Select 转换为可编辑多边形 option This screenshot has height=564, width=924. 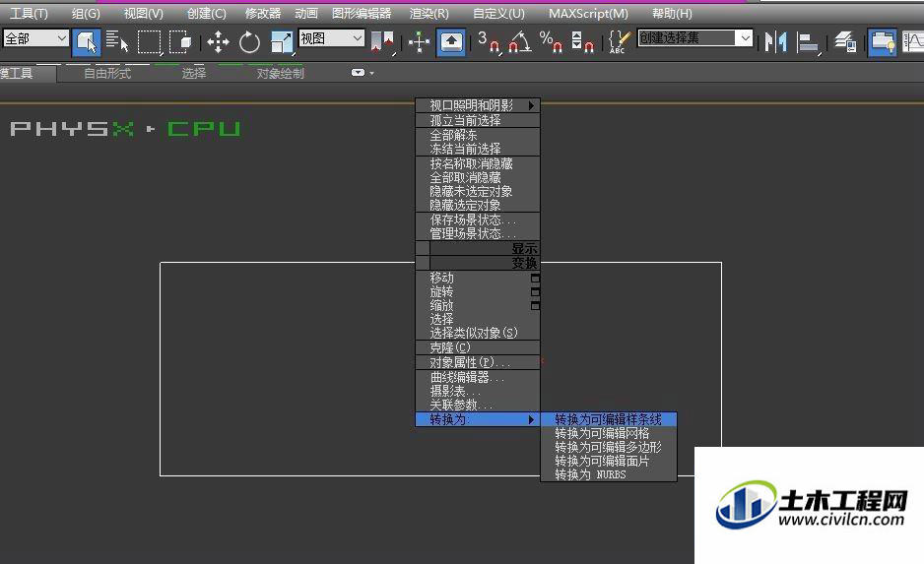(x=608, y=447)
